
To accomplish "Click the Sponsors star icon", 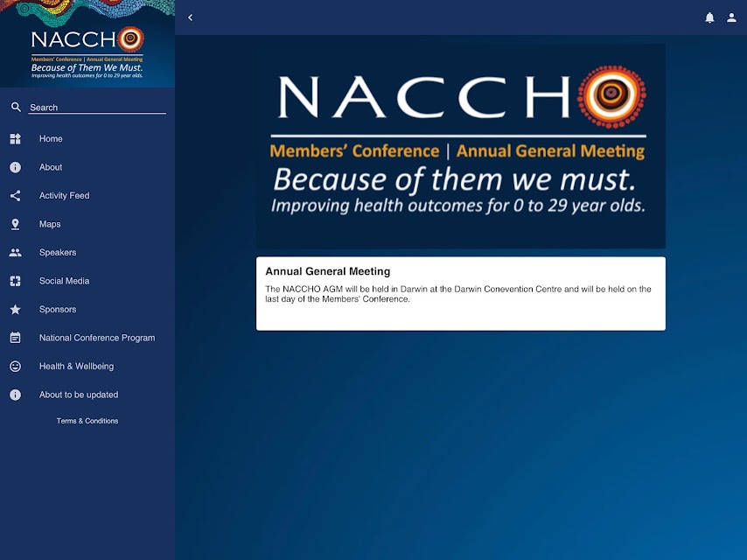I will coord(15,309).
